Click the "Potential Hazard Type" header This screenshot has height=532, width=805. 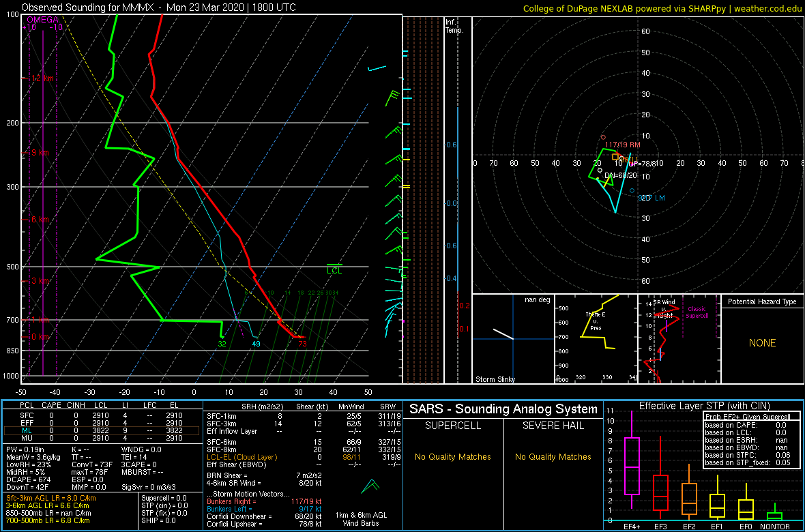762,301
